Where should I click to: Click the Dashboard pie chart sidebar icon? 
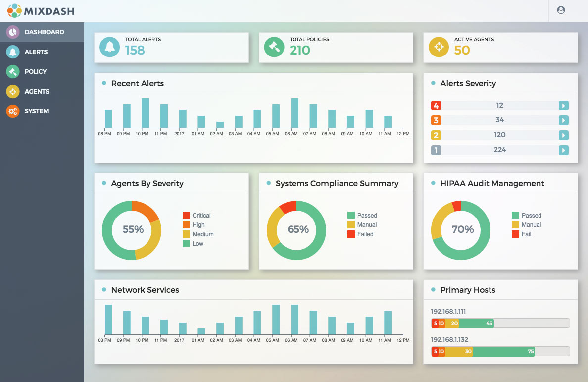[13, 32]
